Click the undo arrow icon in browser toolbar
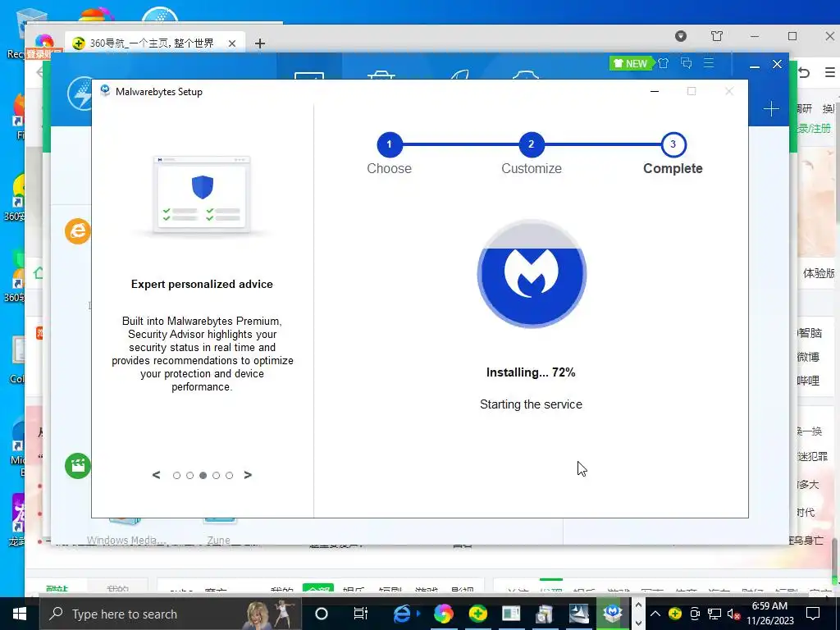 pyautogui.click(x=804, y=72)
